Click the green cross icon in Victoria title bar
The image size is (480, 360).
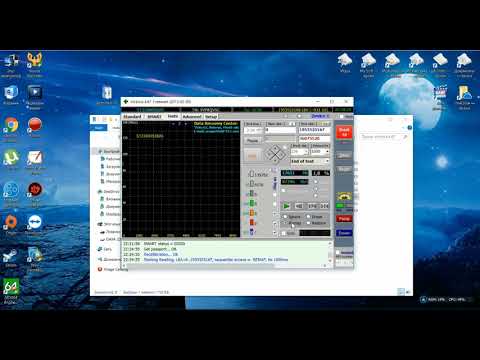pos(126,101)
